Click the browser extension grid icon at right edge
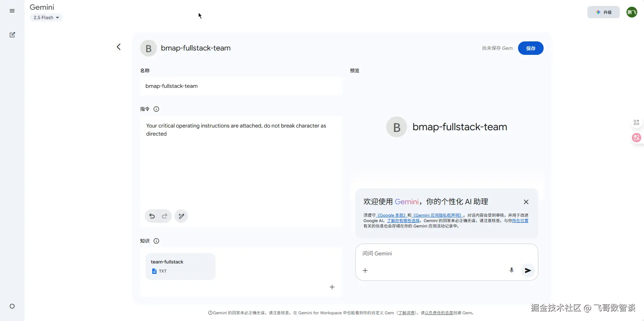The height and width of the screenshot is (321, 644). [636, 122]
